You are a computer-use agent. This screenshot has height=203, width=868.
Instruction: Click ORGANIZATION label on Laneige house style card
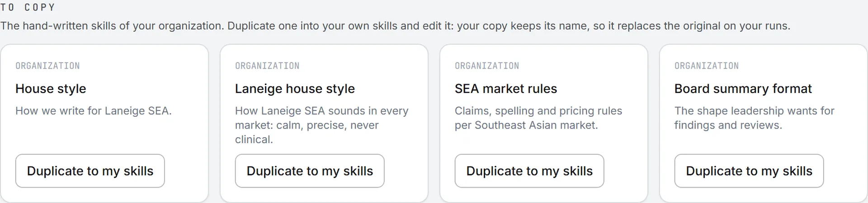(x=267, y=66)
